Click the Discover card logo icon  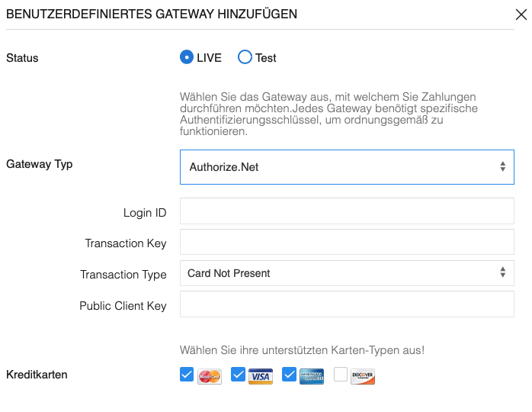click(x=363, y=376)
